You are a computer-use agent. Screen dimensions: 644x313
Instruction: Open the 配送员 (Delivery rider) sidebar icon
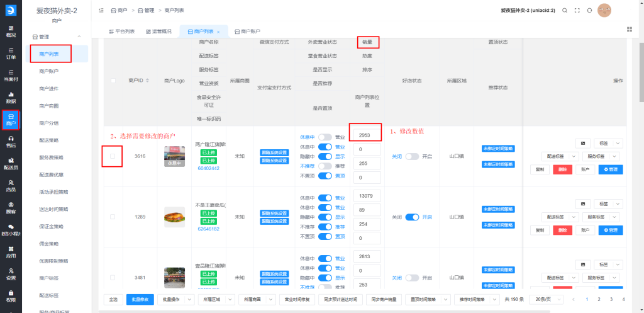11,163
